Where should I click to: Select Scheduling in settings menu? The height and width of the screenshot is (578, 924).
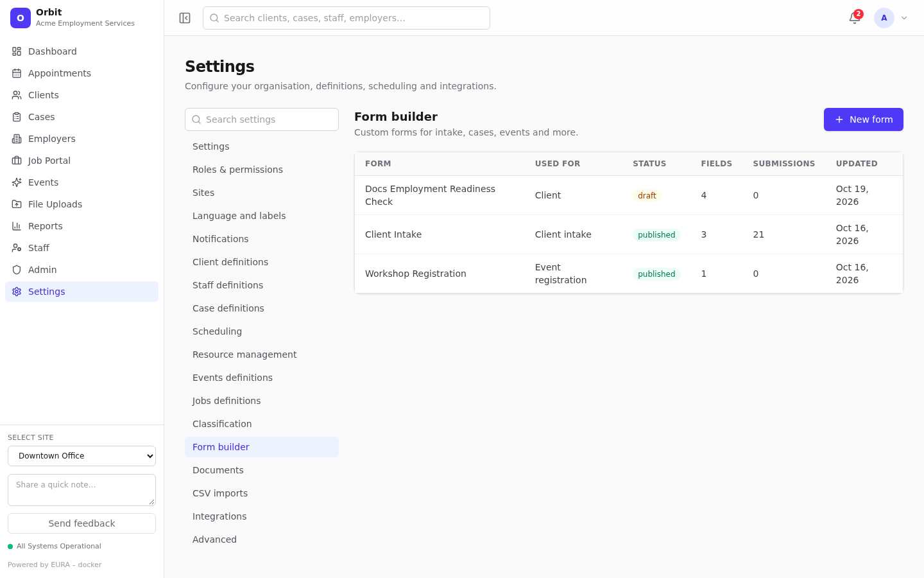coord(262,331)
